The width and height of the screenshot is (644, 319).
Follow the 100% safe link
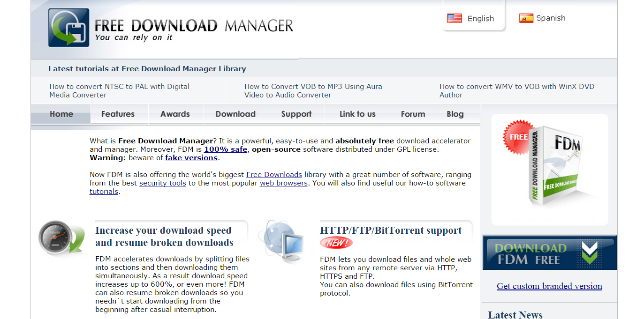pos(227,149)
